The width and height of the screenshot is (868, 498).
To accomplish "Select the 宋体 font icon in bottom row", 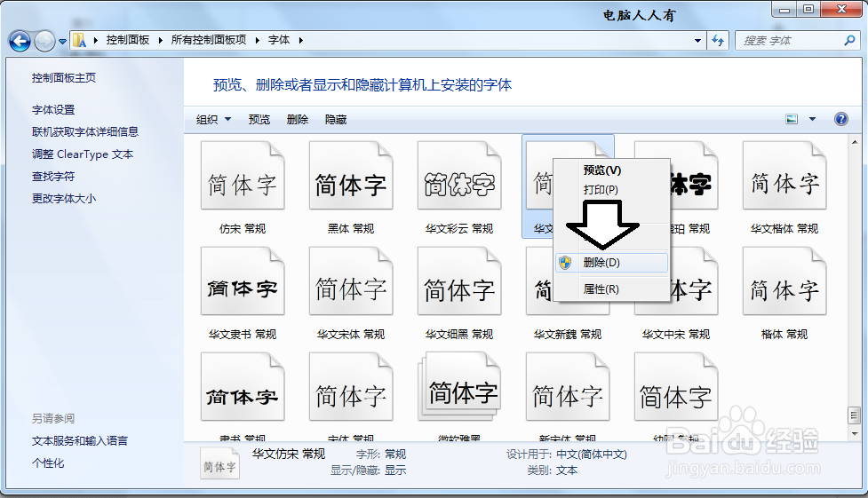I will [x=351, y=387].
